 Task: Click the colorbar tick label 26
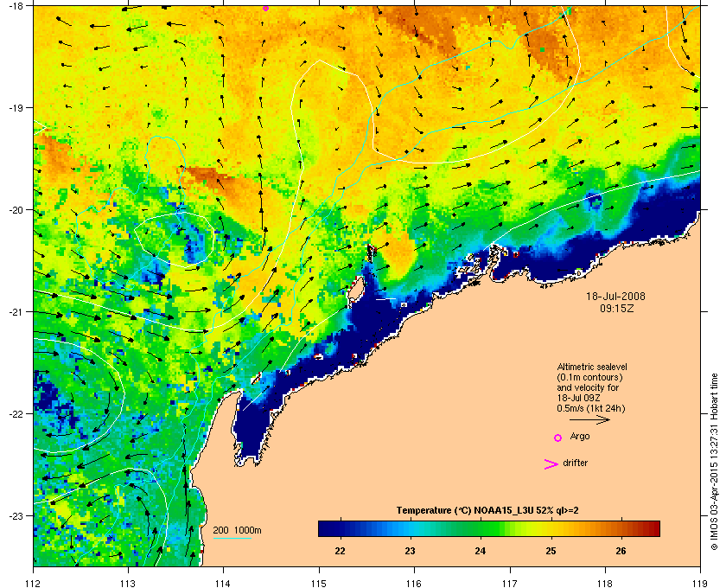(x=621, y=551)
